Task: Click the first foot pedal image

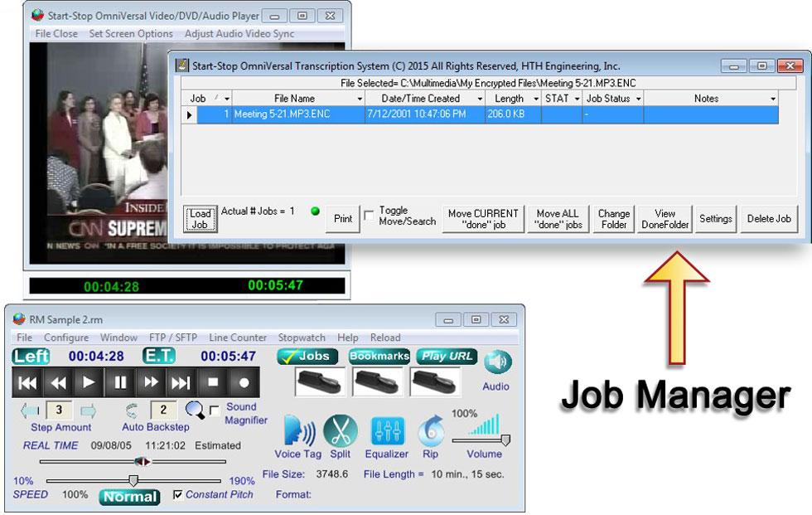Action: click(320, 382)
